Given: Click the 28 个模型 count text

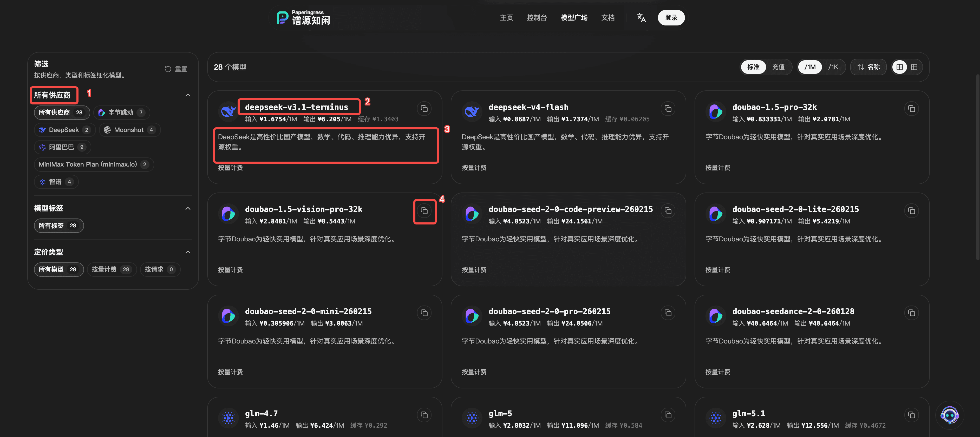Looking at the screenshot, I should [230, 67].
